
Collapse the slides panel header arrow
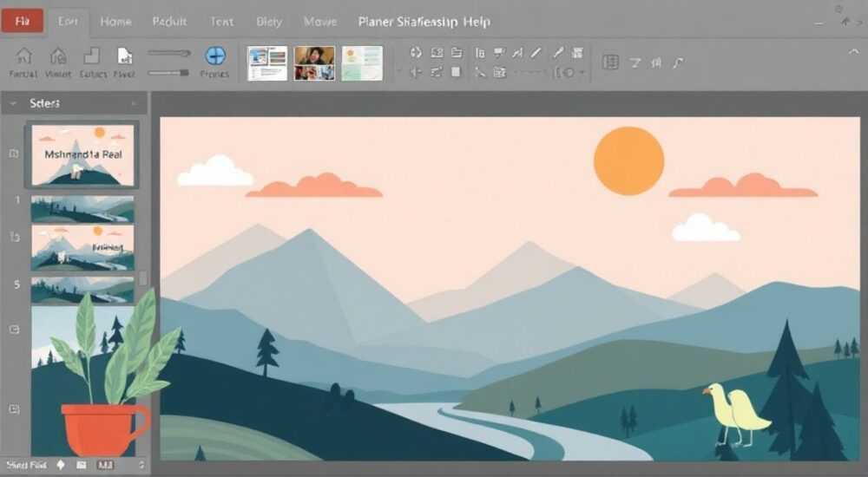coord(13,103)
